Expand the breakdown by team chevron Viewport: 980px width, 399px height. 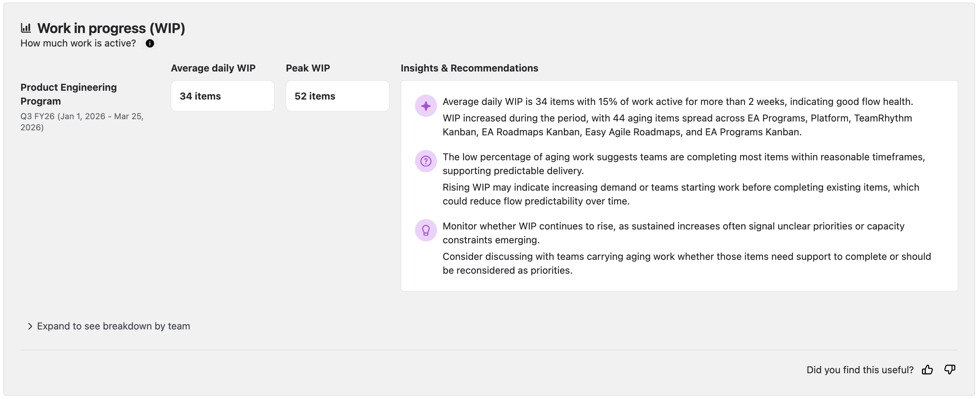pos(30,326)
